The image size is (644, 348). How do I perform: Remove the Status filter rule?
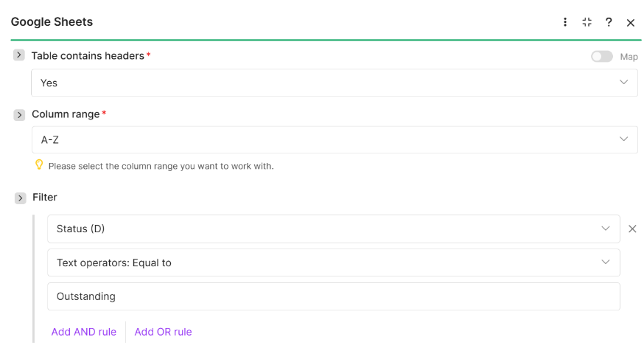632,229
